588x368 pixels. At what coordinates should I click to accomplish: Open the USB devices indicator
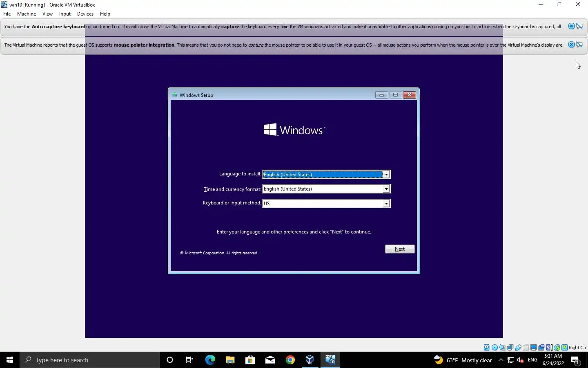tap(518, 348)
